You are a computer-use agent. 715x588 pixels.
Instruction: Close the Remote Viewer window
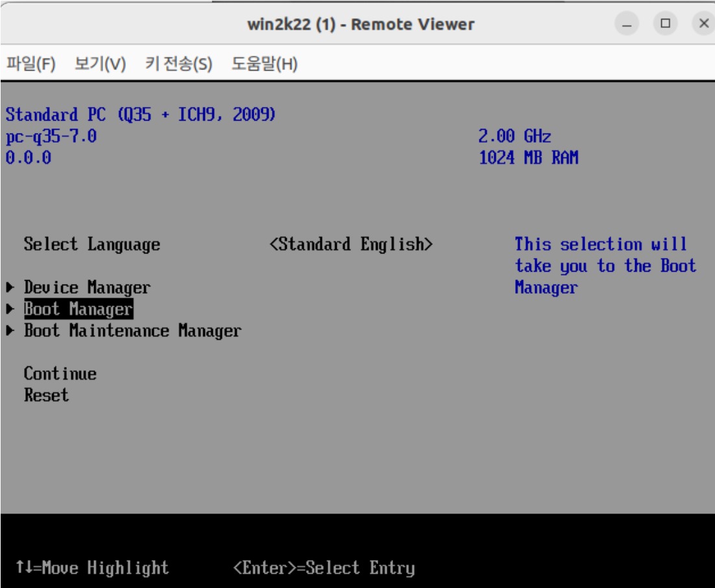(x=703, y=23)
